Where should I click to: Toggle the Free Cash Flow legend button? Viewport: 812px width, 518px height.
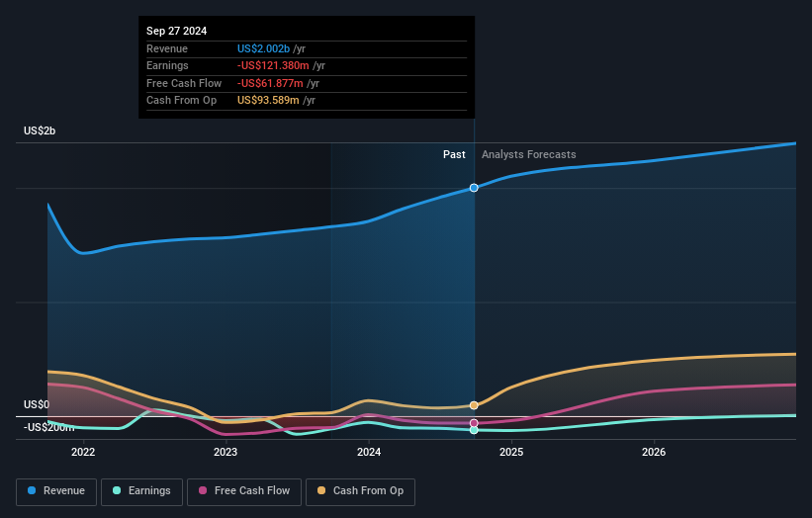coord(244,491)
